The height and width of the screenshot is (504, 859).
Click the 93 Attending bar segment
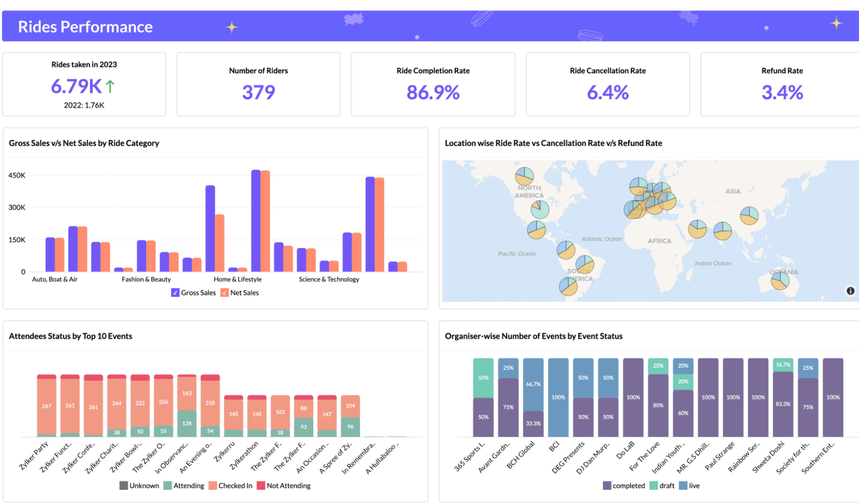pos(303,428)
